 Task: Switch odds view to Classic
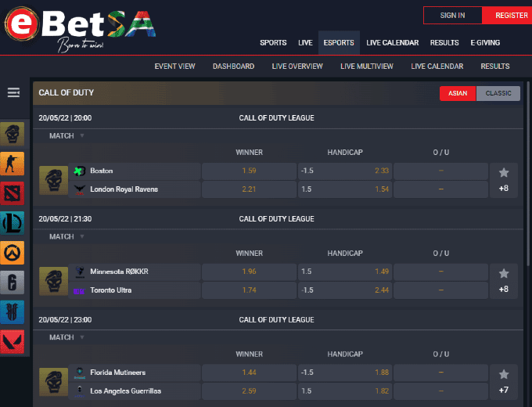[x=498, y=93]
